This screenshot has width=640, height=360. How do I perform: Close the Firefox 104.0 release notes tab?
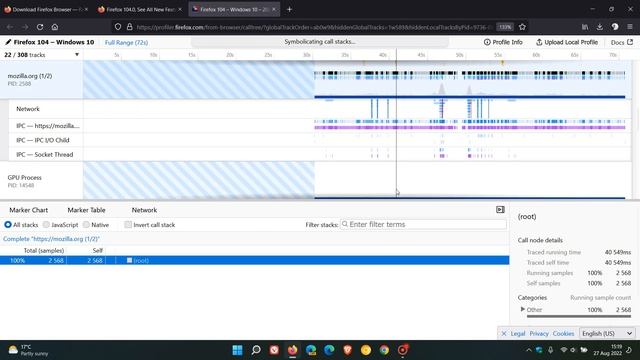click(x=180, y=9)
